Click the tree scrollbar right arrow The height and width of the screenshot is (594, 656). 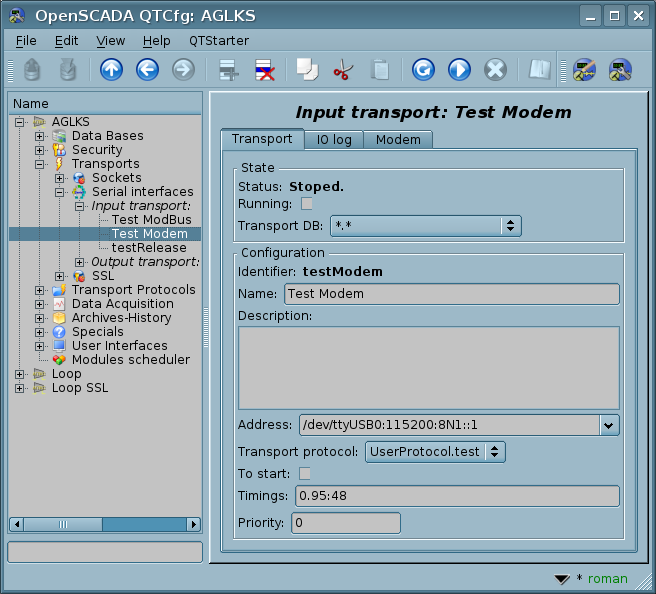(193, 525)
